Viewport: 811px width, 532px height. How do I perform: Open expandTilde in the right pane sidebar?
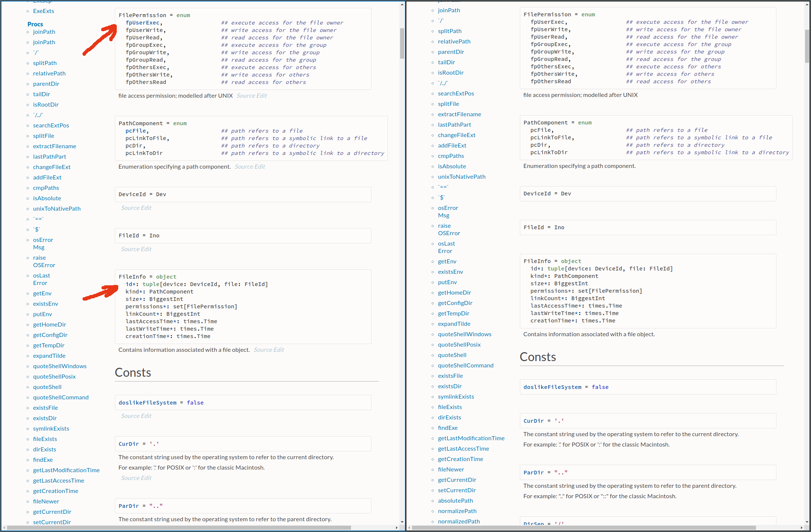coord(454,324)
